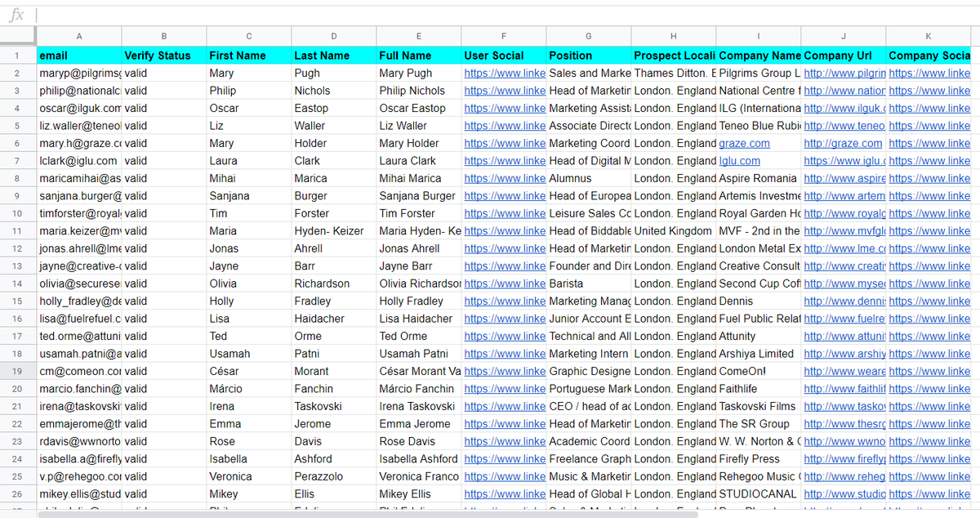This screenshot has height=518, width=980.
Task: Open http://www.pilgrim company URL link
Action: click(844, 74)
